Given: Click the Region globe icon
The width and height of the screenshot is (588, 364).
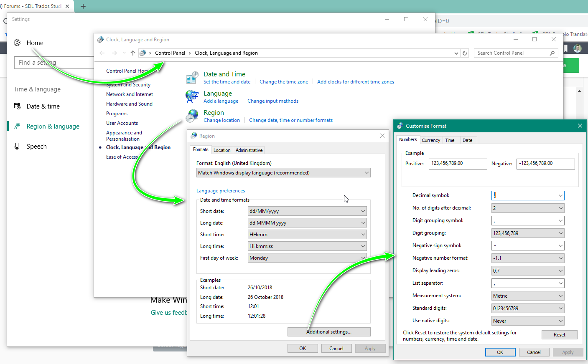Looking at the screenshot, I should click(x=192, y=116).
